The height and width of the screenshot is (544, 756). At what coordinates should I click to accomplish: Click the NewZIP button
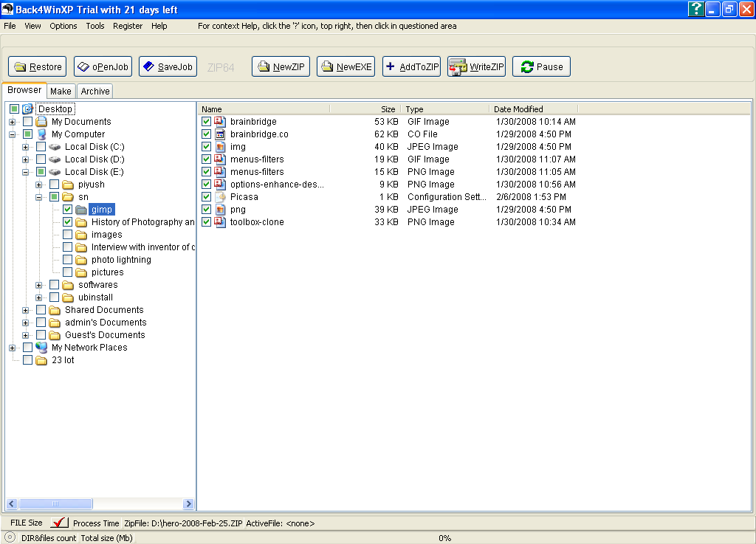click(x=281, y=66)
